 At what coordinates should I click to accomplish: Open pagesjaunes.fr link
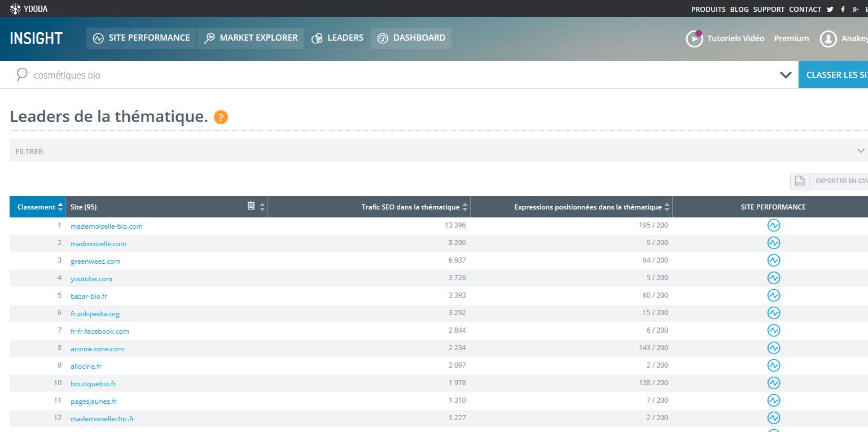click(94, 401)
